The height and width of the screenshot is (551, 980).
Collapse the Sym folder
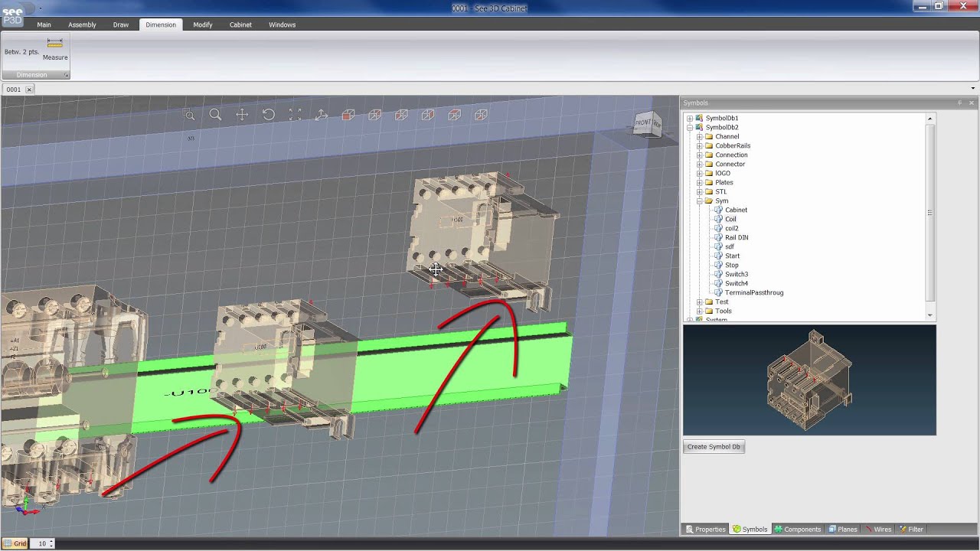click(x=699, y=201)
